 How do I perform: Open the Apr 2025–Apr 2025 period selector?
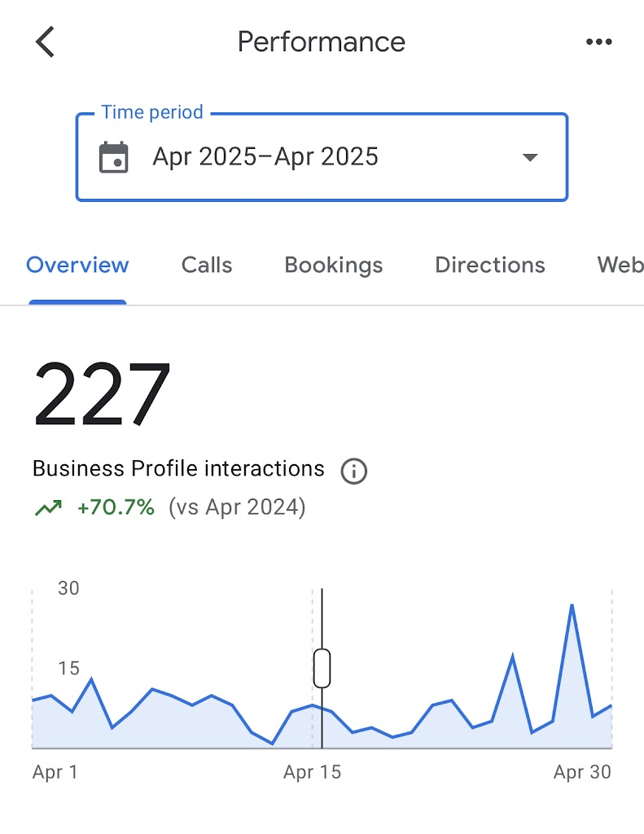pos(322,157)
